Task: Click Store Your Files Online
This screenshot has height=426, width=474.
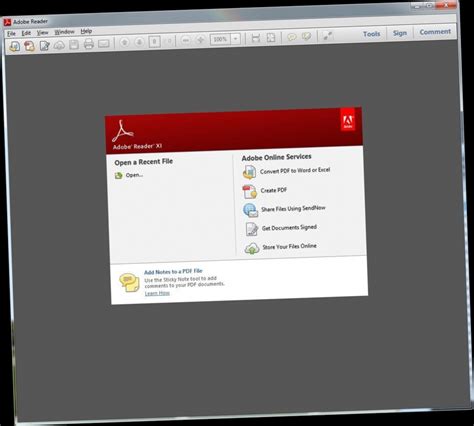Action: coord(289,247)
